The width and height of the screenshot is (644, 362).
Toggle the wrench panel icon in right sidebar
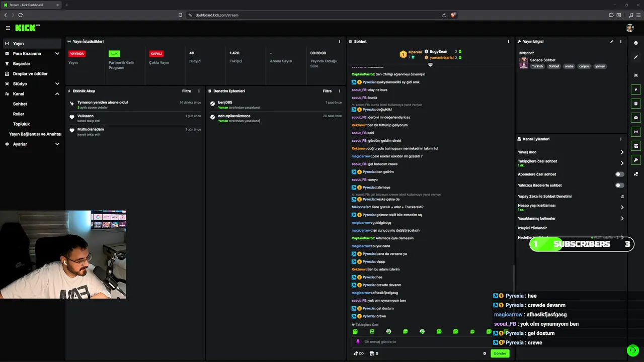pos(636,160)
